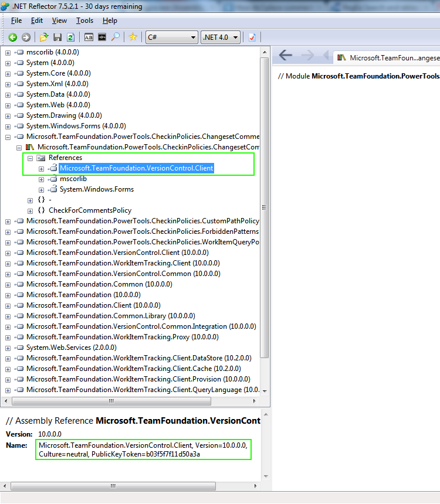Refresh the assembly list via the refresh icon
Viewport: 440px width, 504px height.
click(70, 38)
